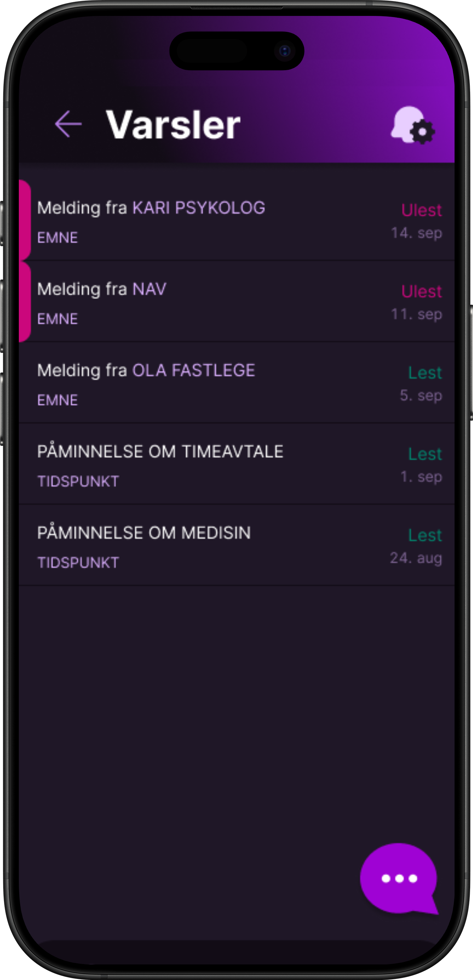Tap pink unread marker beside KARI PSYKOLOG
The height and width of the screenshot is (980, 473).
25,221
